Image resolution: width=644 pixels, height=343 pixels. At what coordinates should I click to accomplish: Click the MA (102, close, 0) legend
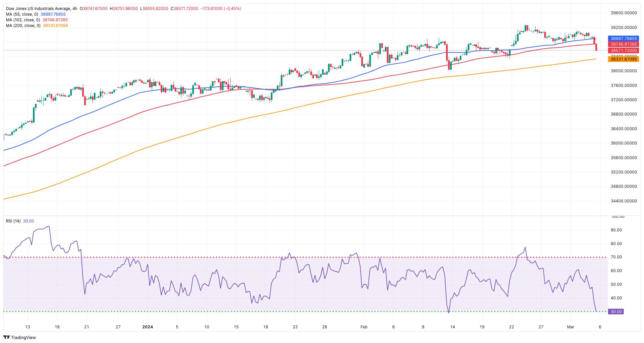(x=23, y=20)
